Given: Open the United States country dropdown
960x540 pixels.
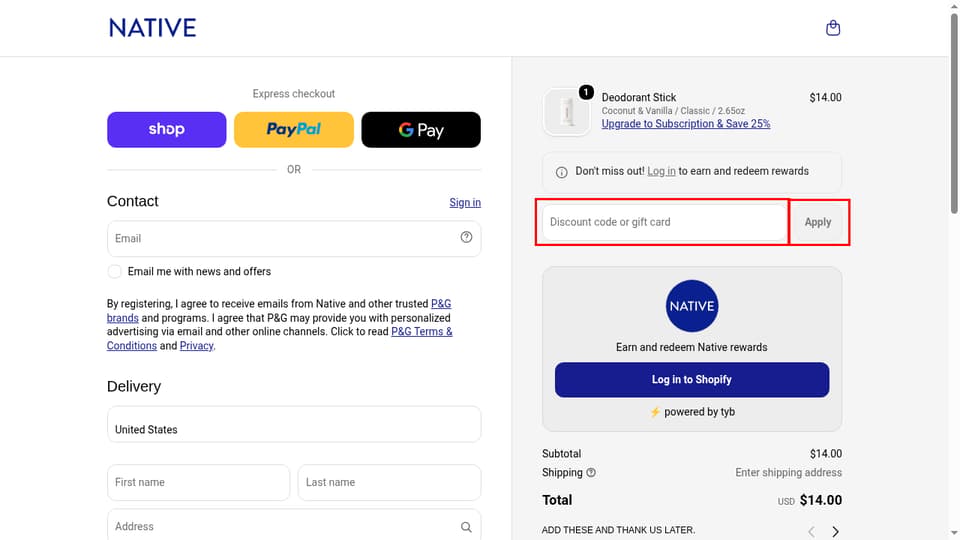Looking at the screenshot, I should click(294, 424).
